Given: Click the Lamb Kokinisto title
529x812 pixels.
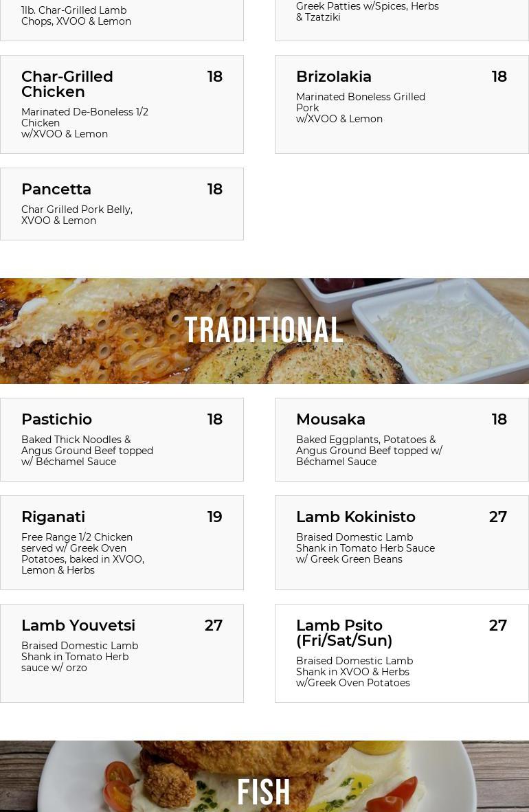Looking at the screenshot, I should click(x=355, y=517).
